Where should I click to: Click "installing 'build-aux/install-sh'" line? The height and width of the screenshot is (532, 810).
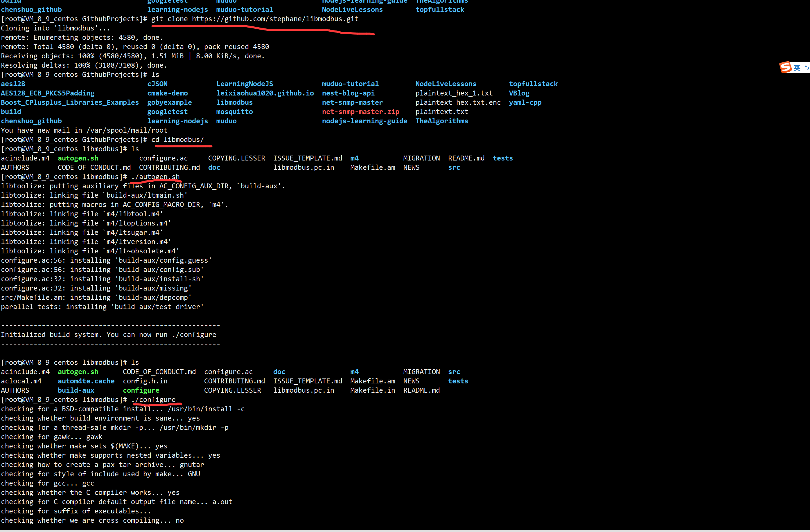point(103,279)
